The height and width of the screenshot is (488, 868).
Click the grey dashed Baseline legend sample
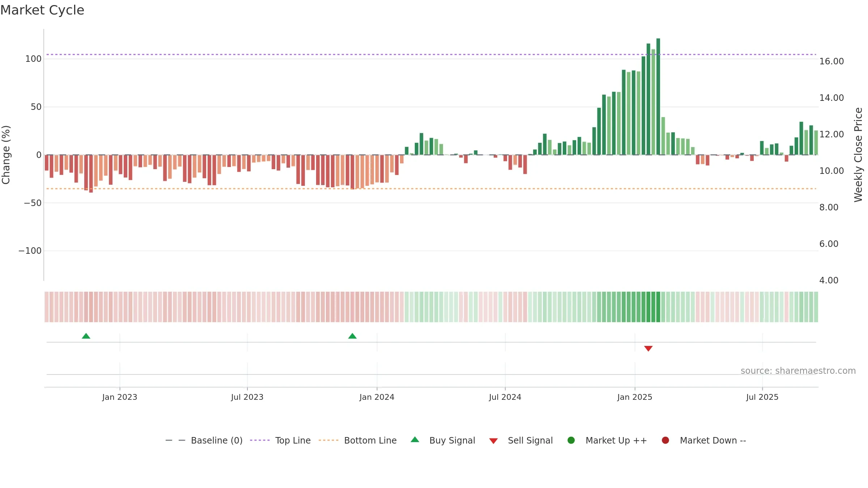click(175, 440)
